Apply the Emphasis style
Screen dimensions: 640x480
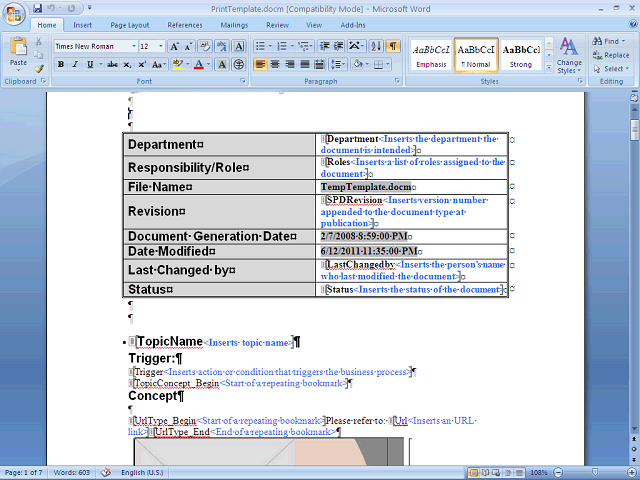pos(431,56)
